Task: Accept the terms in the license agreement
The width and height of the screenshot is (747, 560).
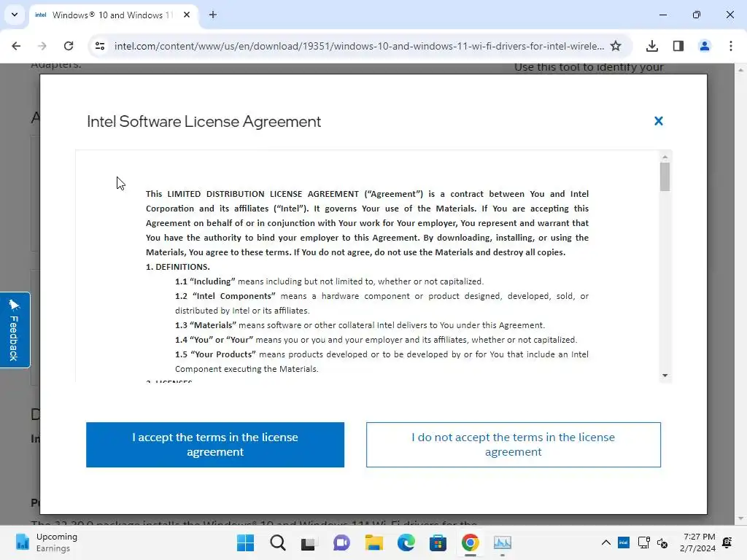Action: tap(215, 444)
